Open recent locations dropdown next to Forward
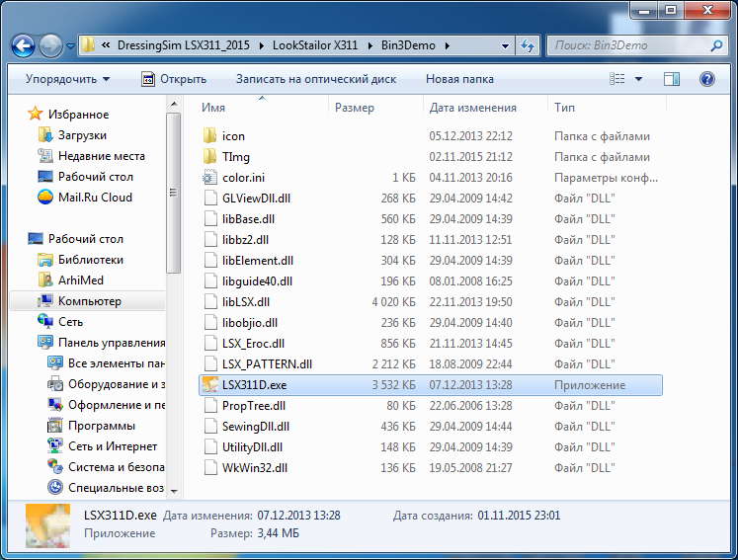 (70, 46)
